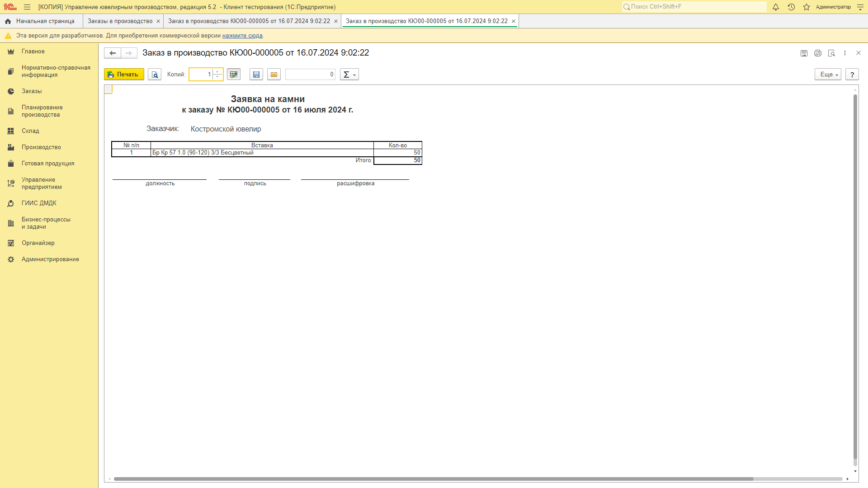Screen dimensions: 868x488
Task: Open the Администрирование section
Action: coord(49,259)
